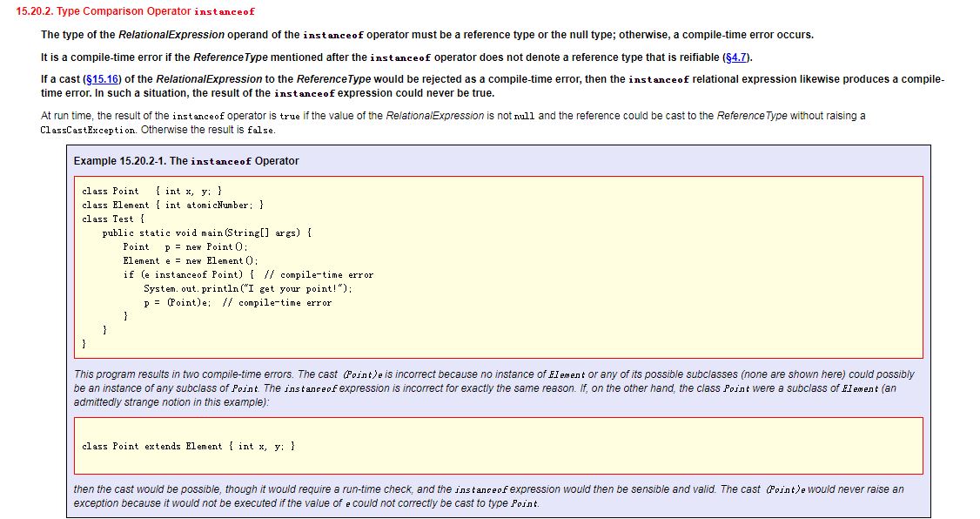The height and width of the screenshot is (519, 980).
Task: Click the 'Example 15.20.2-1. The instanceof Operator' title
Action: pyautogui.click(x=186, y=161)
